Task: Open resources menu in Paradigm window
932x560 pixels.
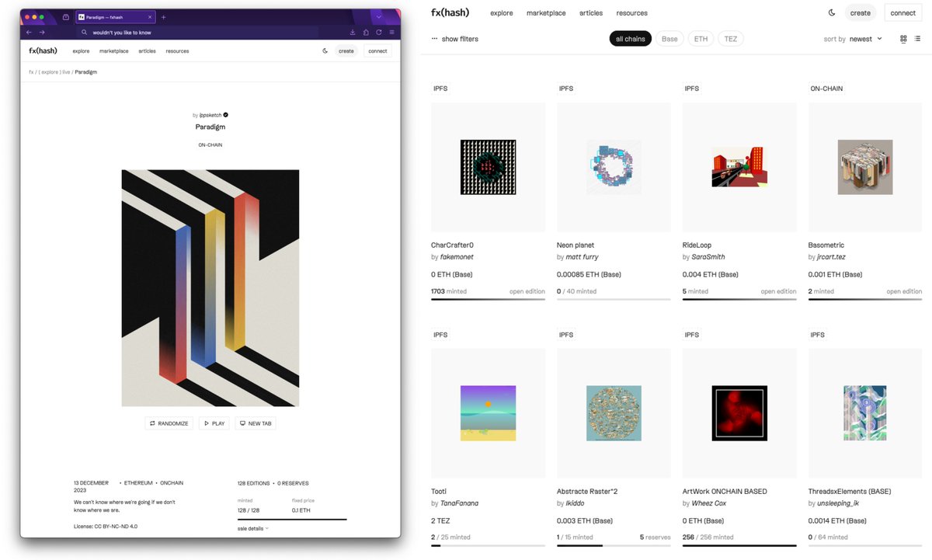Action: coord(177,51)
